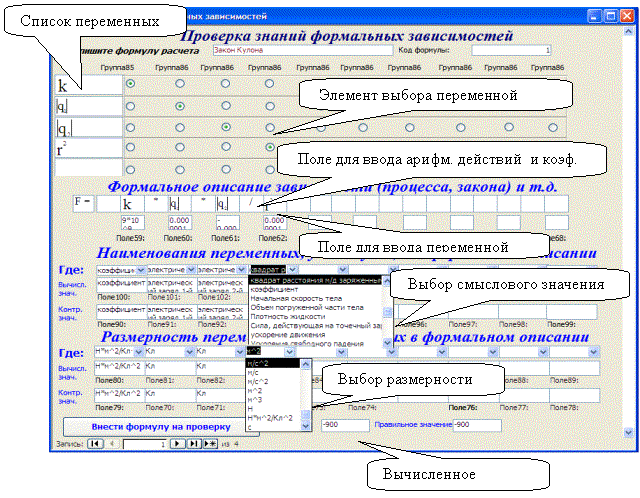Click the 'k' box in the variable list
This screenshot has height=498, width=640.
click(89, 85)
